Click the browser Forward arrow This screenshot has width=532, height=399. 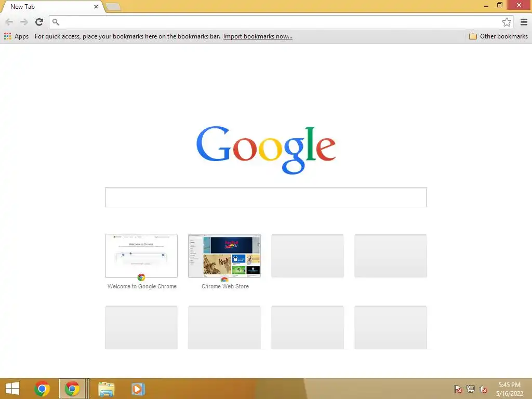click(x=24, y=22)
